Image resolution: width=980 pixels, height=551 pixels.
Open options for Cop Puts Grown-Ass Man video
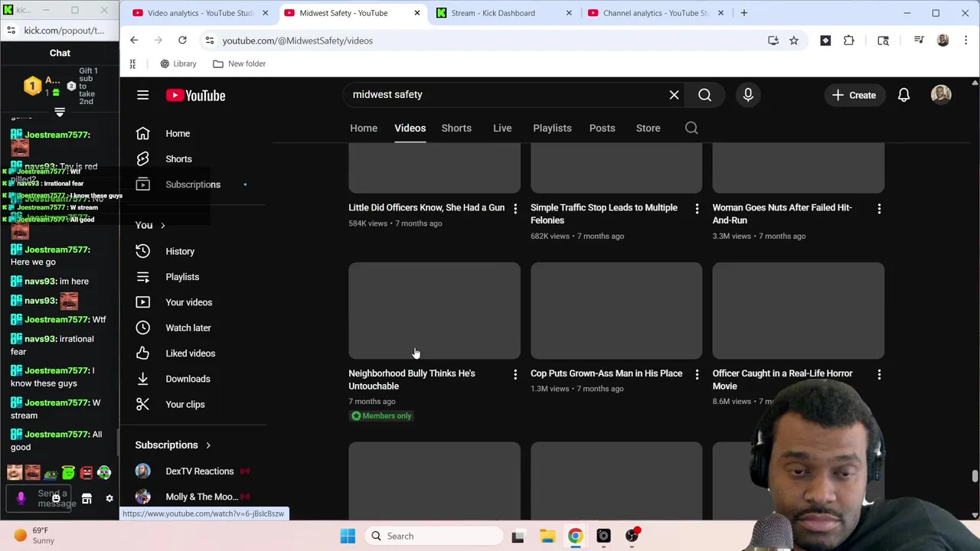pos(697,374)
